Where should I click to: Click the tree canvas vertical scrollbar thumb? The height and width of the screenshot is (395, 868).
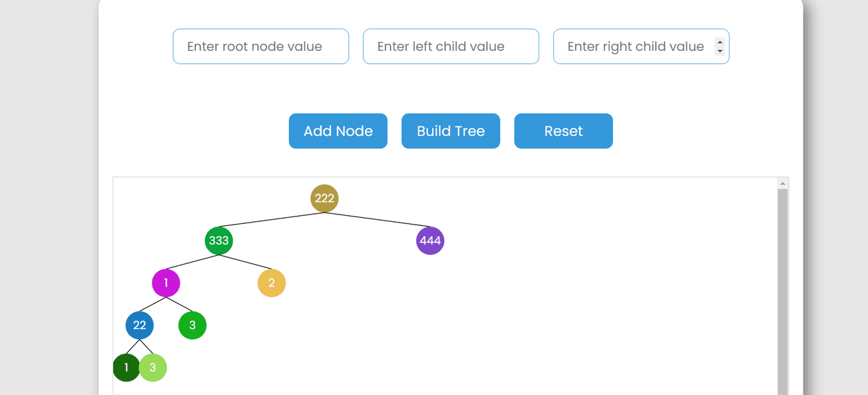point(783,292)
